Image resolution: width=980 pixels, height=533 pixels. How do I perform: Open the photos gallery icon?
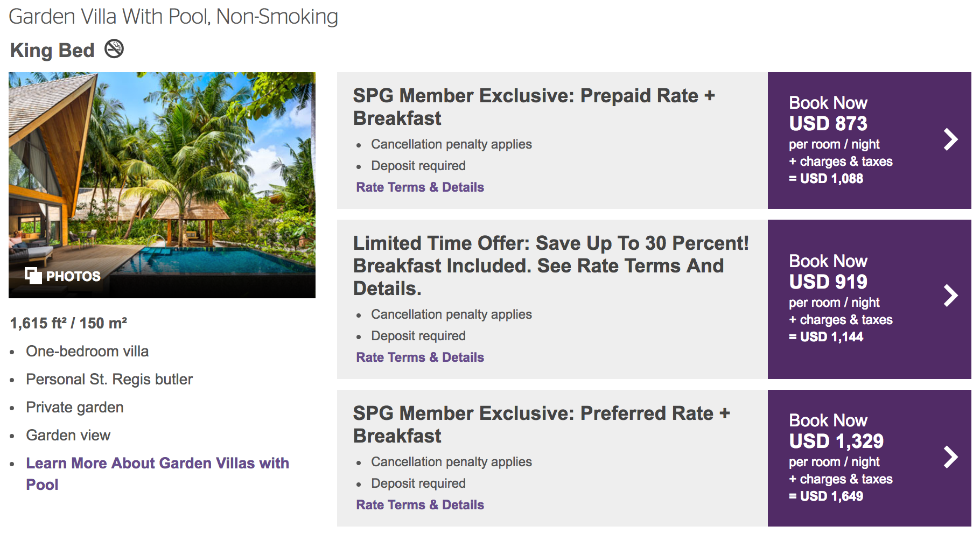tap(33, 276)
